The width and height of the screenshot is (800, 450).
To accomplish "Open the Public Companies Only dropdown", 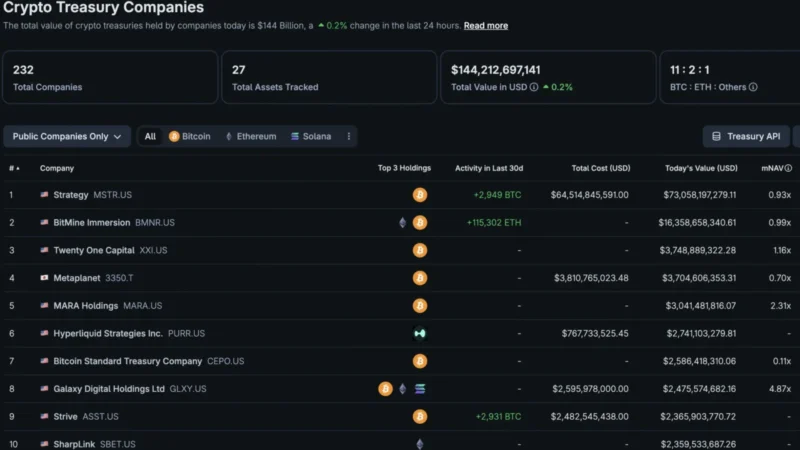I will pyautogui.click(x=67, y=136).
